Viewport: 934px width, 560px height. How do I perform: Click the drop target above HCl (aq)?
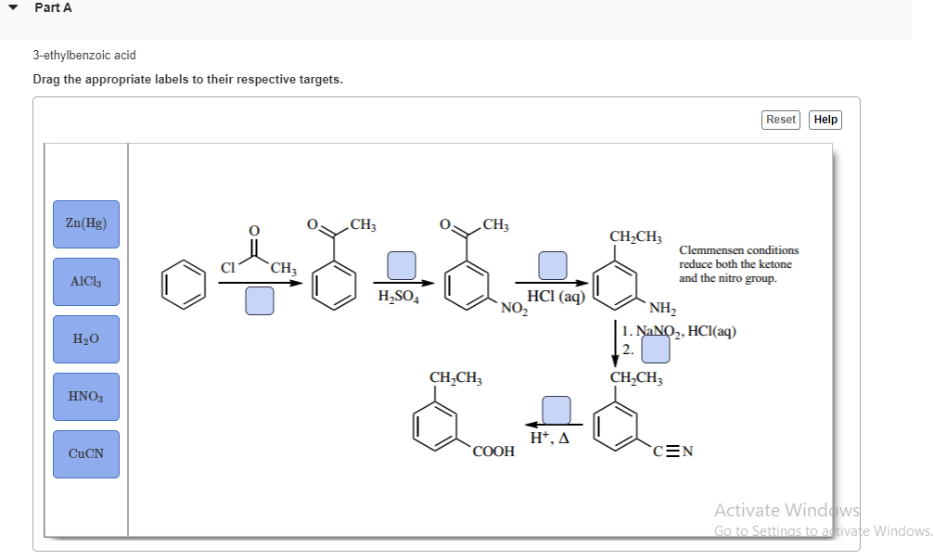pyautogui.click(x=552, y=266)
